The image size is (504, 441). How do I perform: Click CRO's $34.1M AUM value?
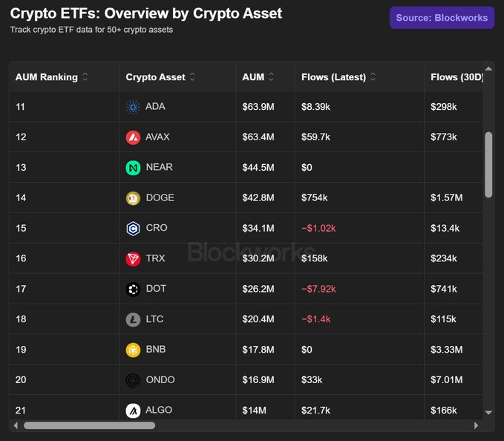coord(258,229)
